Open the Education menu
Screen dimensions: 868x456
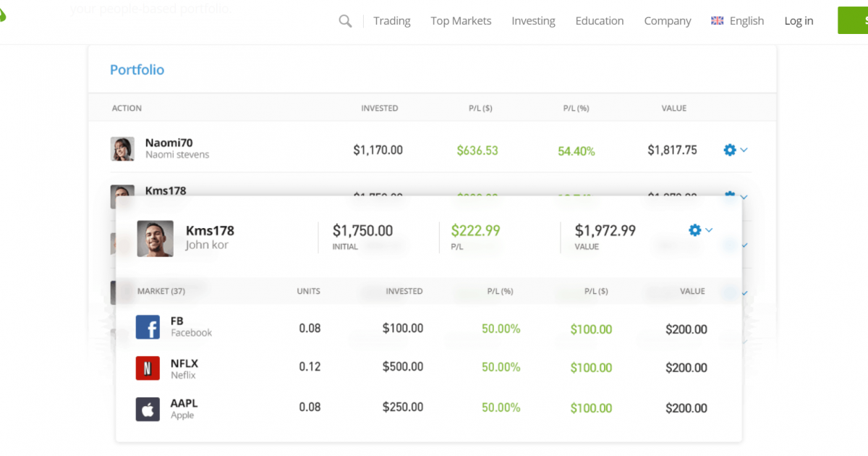600,21
